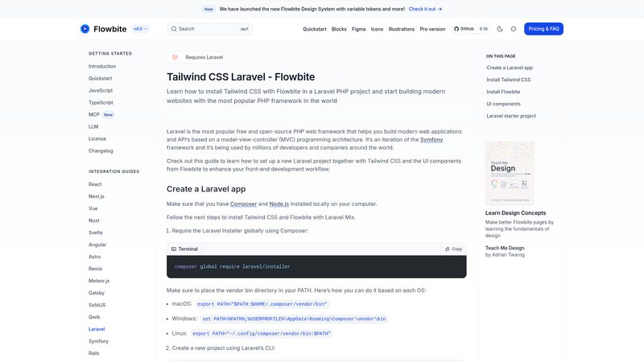Open the Teach Me Design book thumbnail
This screenshot has width=644, height=362.
click(510, 173)
